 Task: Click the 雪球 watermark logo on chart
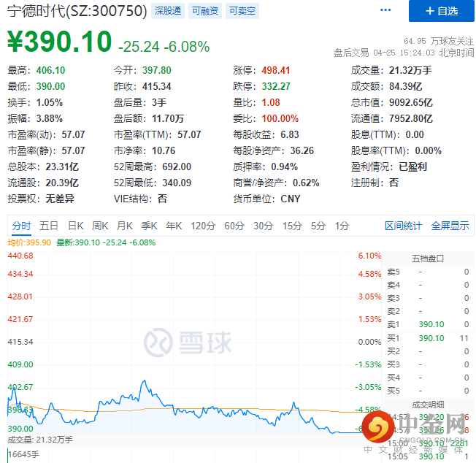click(x=188, y=343)
